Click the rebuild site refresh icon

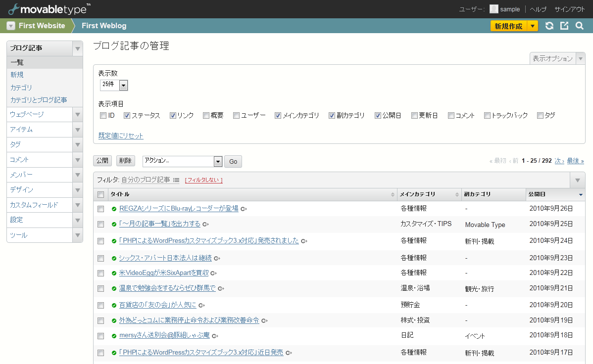[x=549, y=26]
